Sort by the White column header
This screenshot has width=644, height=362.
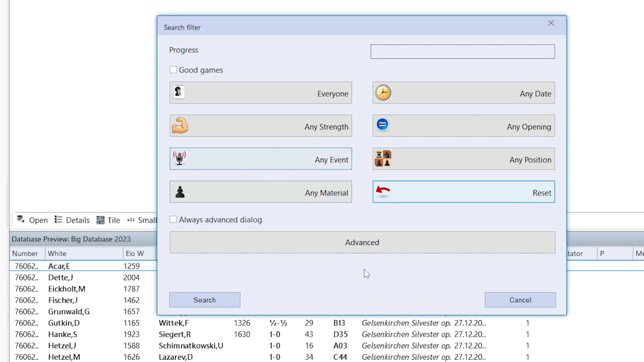[57, 253]
